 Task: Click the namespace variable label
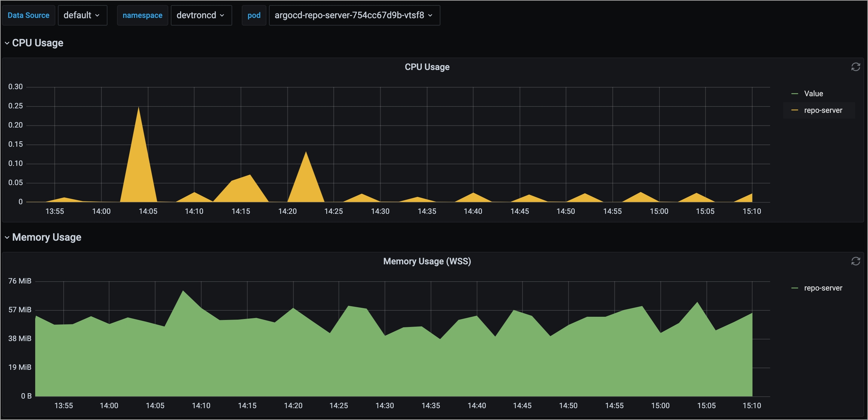(x=142, y=15)
